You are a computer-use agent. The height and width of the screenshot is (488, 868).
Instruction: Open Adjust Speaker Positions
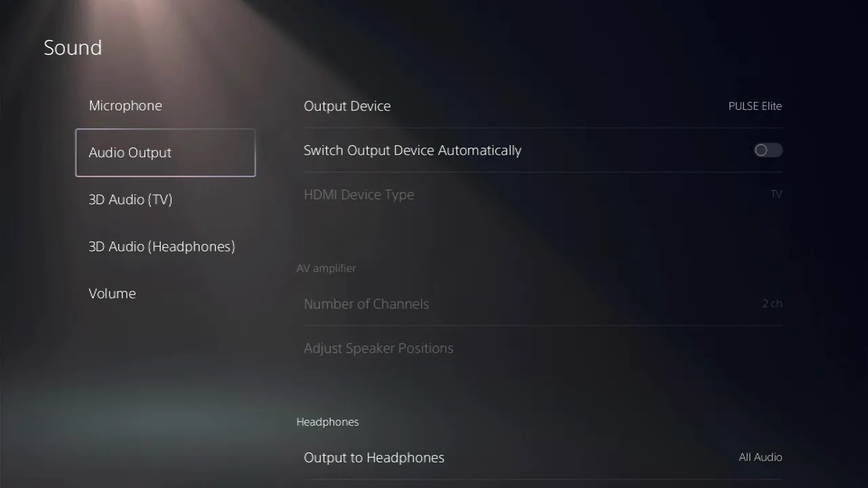tap(542, 348)
